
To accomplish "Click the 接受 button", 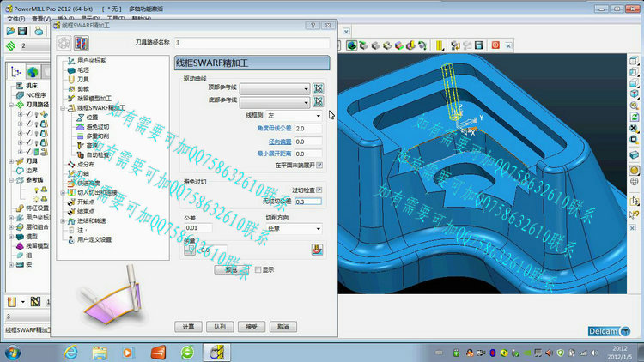I will tap(252, 327).
